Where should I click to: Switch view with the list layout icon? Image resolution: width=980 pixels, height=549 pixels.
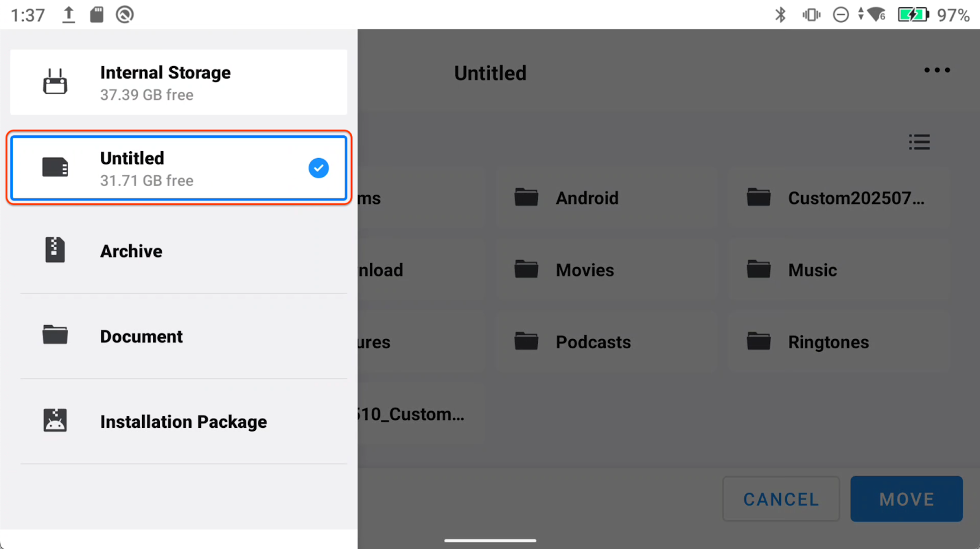click(x=919, y=142)
